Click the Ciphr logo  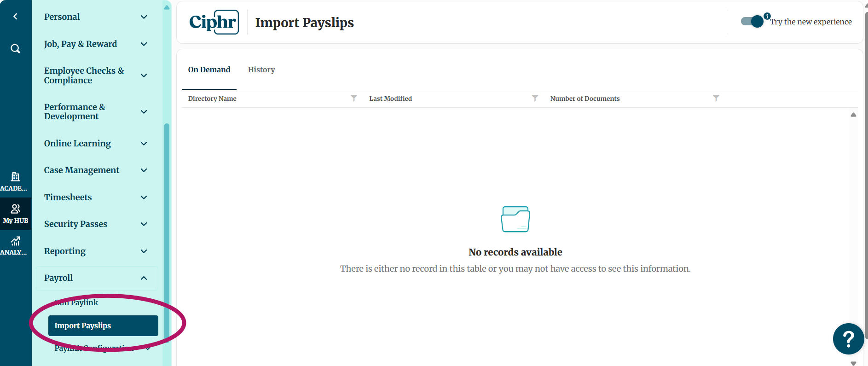(x=214, y=22)
